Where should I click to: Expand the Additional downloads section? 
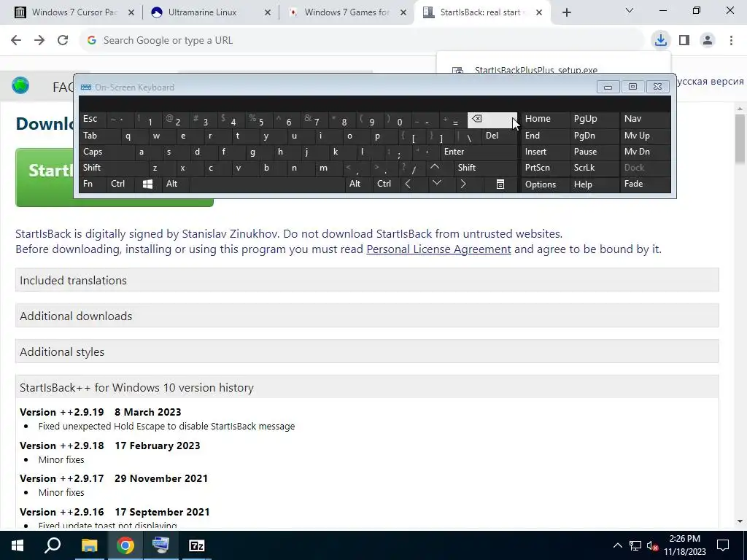point(367,316)
